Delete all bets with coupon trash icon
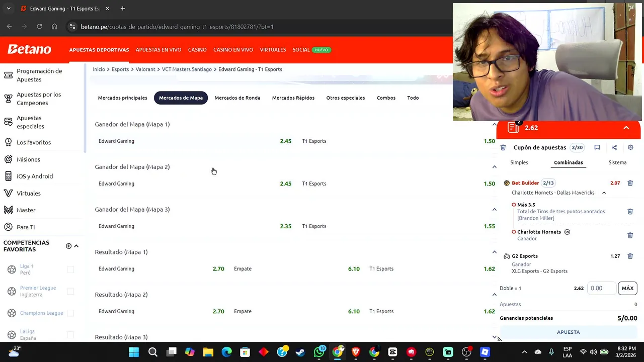644x362 pixels. click(503, 147)
